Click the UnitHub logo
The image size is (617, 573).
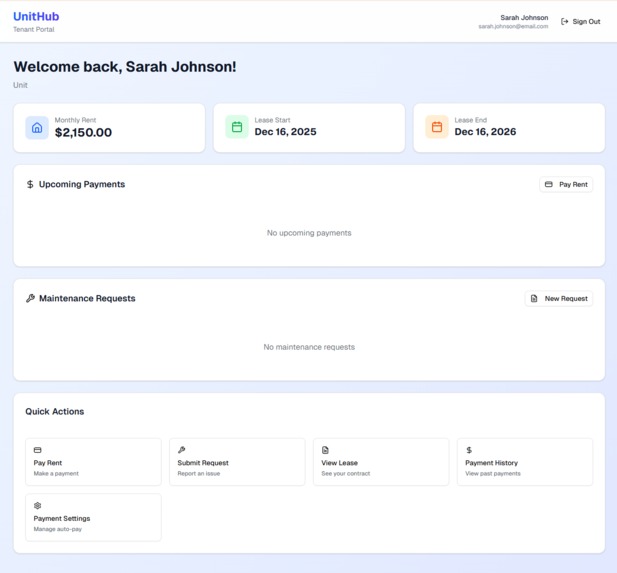pos(36,17)
